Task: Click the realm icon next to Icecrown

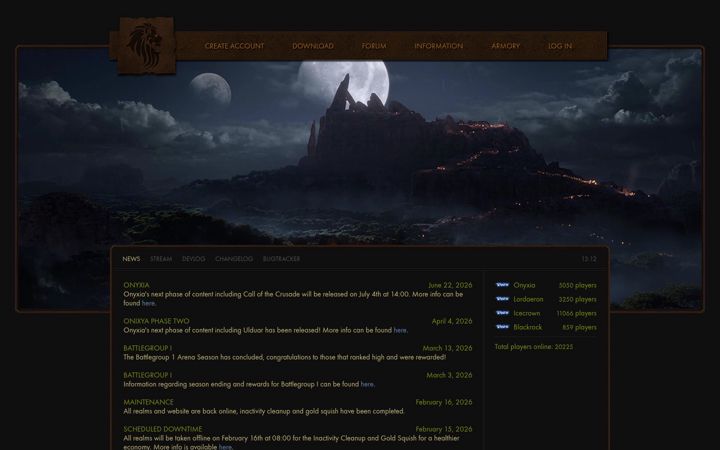Action: tap(502, 313)
